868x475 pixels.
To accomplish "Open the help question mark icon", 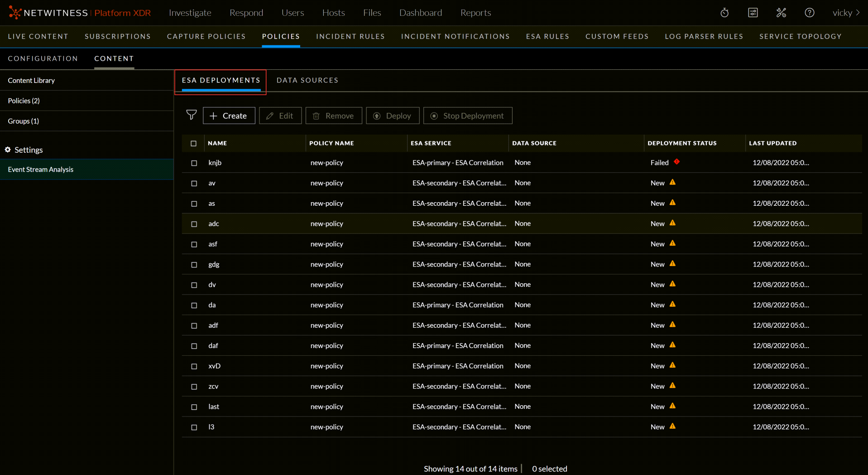I will coord(809,13).
